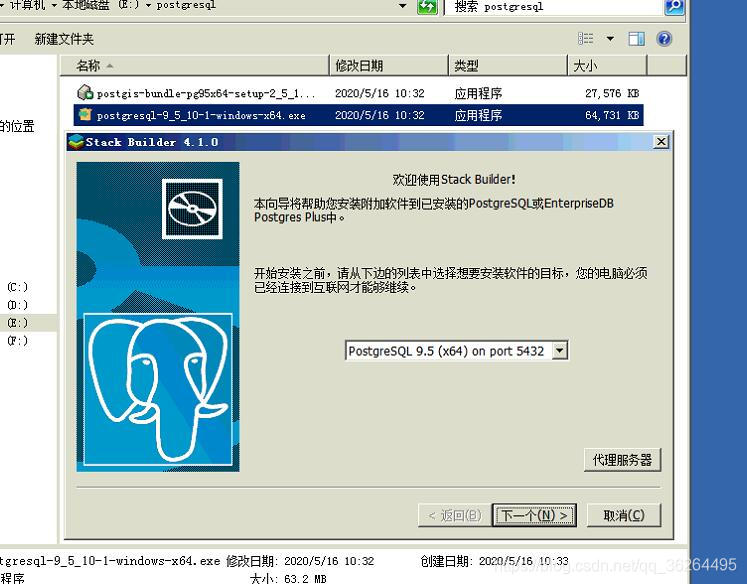Toggle the preview pane icon
The image size is (747, 584).
pos(636,39)
